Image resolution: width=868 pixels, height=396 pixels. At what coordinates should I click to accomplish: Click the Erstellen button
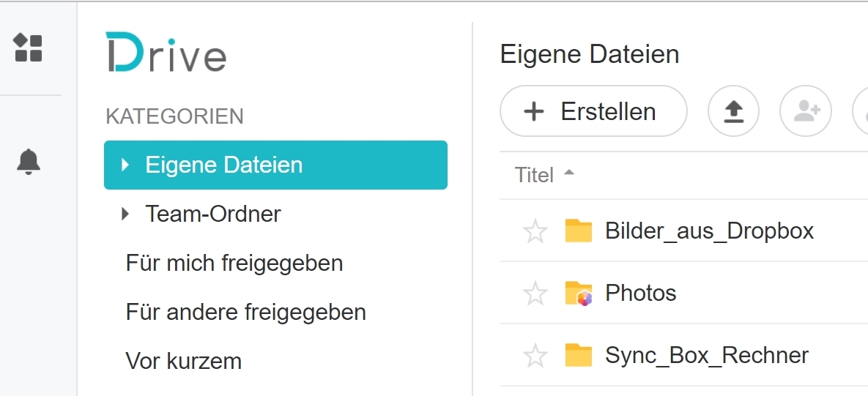click(593, 111)
